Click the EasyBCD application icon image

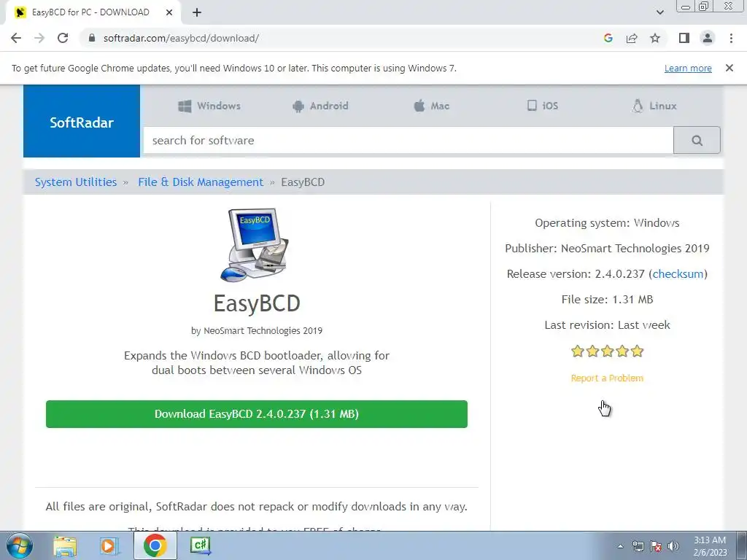pos(255,245)
